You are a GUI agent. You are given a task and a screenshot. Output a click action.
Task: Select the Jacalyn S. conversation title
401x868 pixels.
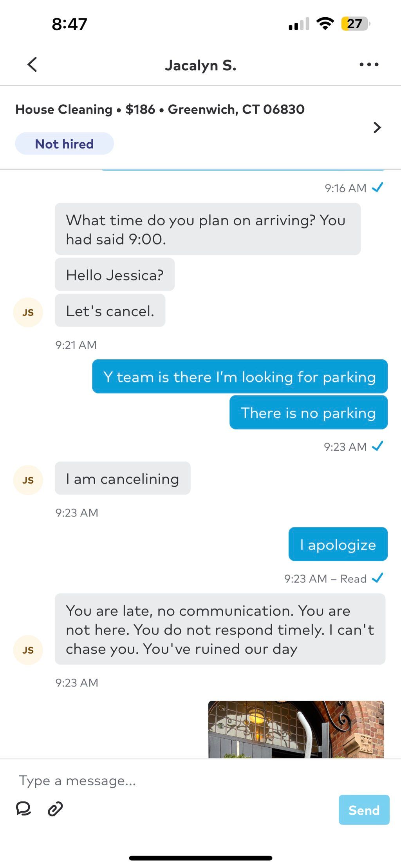pyautogui.click(x=200, y=65)
